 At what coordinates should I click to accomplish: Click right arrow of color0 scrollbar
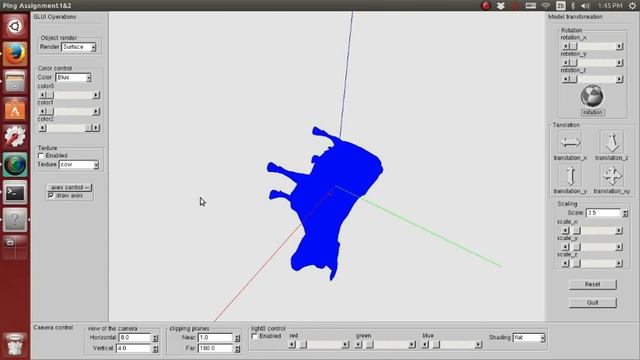[x=96, y=95]
